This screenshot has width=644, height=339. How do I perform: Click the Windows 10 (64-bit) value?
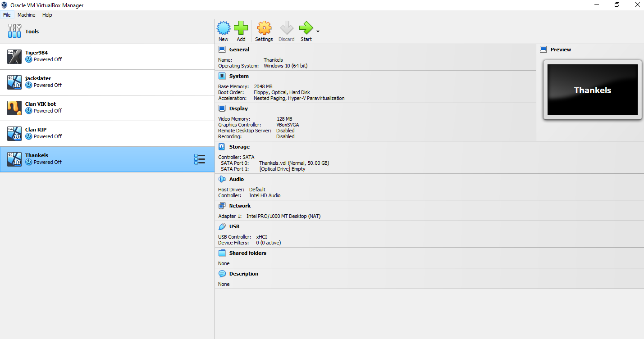286,66
